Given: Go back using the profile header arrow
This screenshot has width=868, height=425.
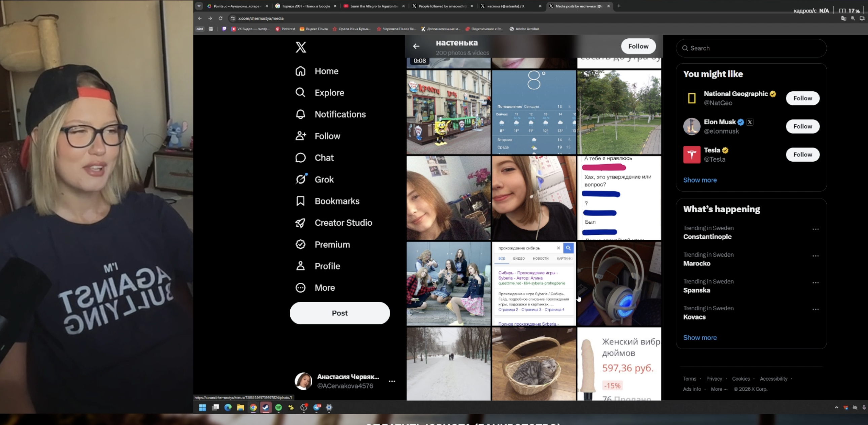Looking at the screenshot, I should point(416,46).
